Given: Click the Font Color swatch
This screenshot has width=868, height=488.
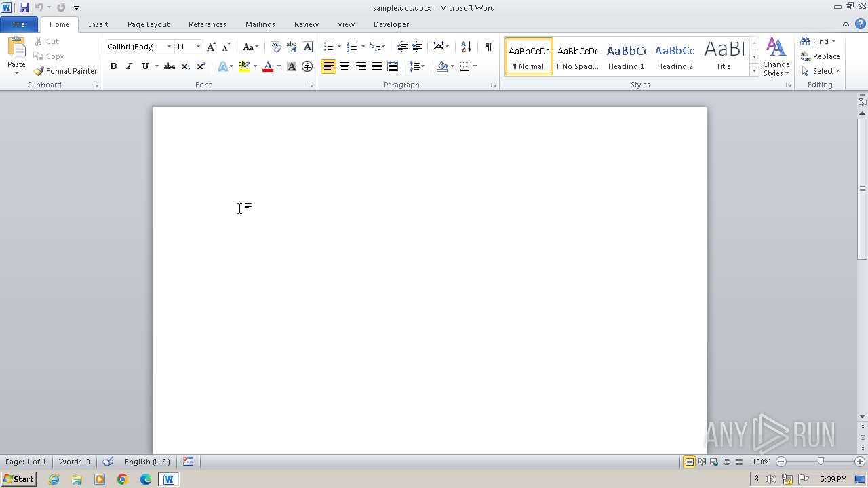Looking at the screenshot, I should point(268,66).
